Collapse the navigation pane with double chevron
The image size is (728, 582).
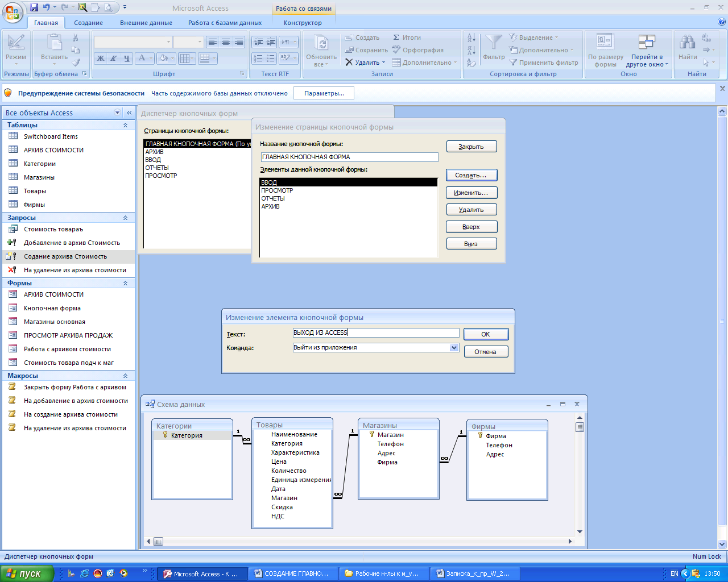[x=129, y=113]
